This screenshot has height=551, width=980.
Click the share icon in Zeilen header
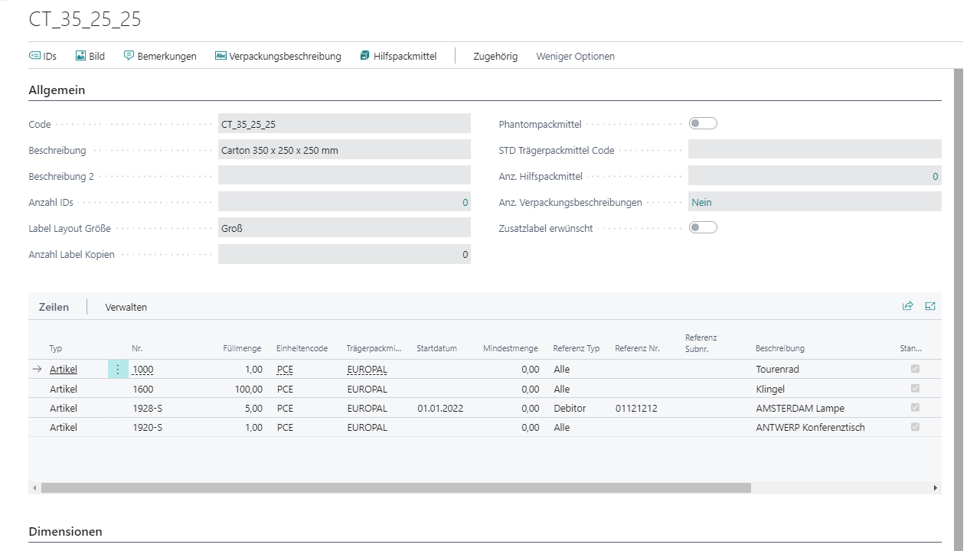[x=908, y=306]
